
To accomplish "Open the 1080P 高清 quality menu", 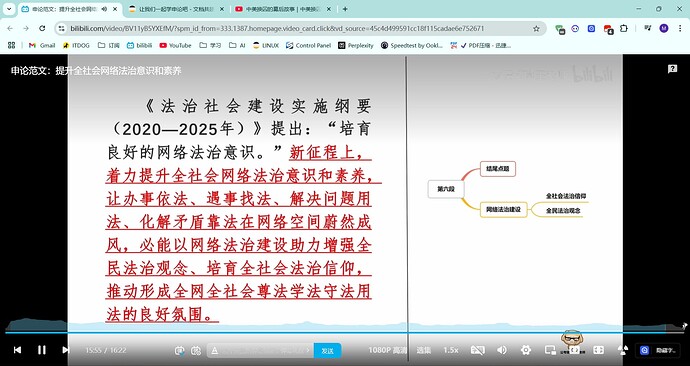I will pyautogui.click(x=388, y=350).
